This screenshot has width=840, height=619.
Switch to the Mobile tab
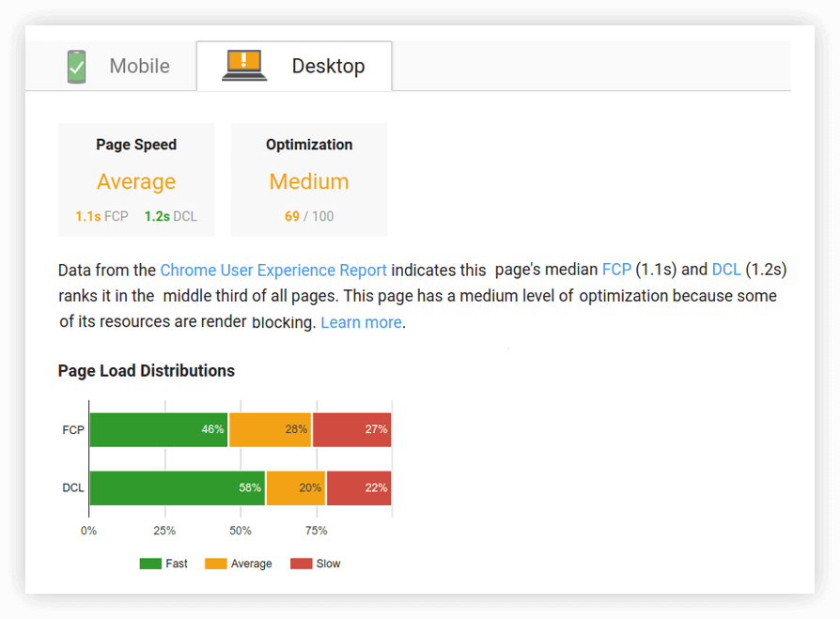click(111, 66)
